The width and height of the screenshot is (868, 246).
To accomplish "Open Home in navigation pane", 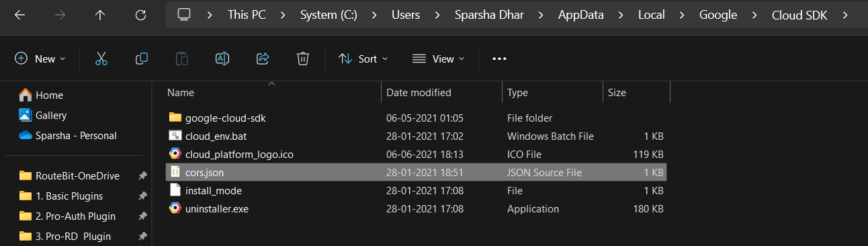I will coord(41,95).
